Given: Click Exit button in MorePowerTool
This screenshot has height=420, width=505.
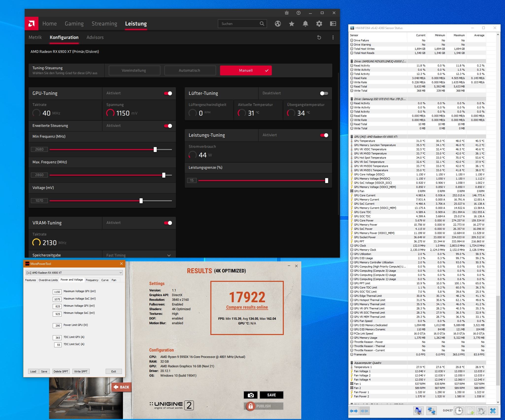Looking at the screenshot, I should pyautogui.click(x=114, y=371).
